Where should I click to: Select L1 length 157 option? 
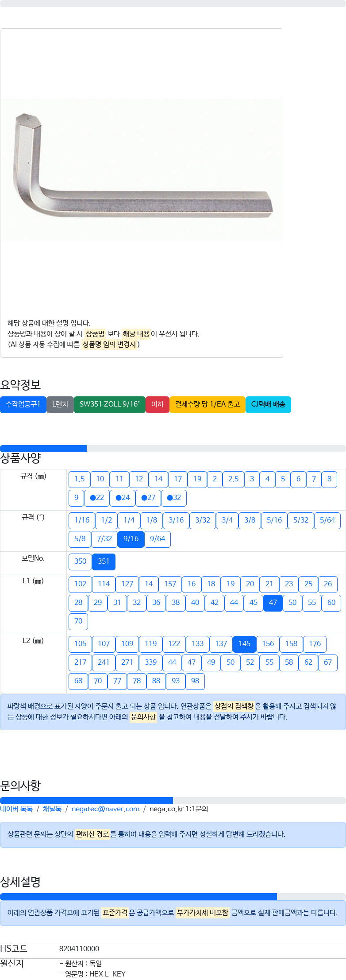pyautogui.click(x=170, y=584)
